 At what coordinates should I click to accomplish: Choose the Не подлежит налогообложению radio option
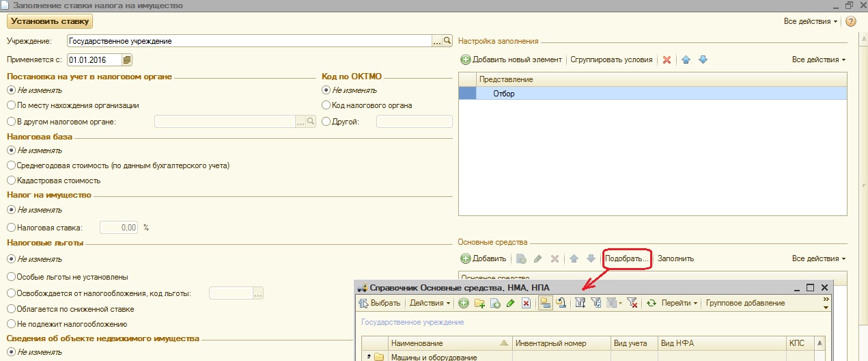(11, 324)
